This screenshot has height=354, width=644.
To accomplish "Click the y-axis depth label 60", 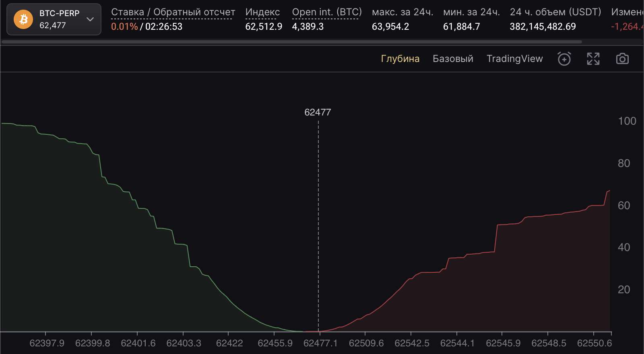I will [x=624, y=206].
